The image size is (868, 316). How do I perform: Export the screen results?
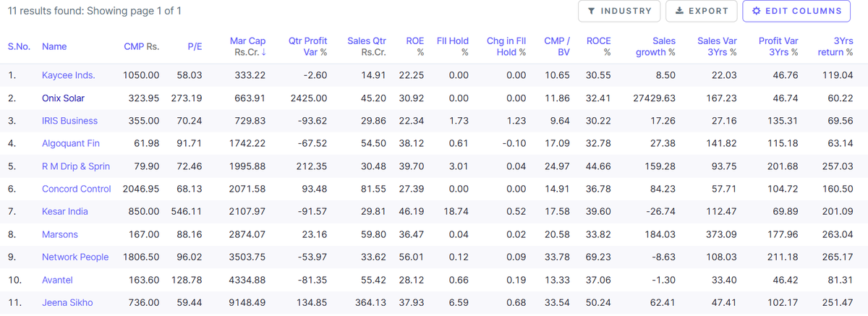coord(701,11)
